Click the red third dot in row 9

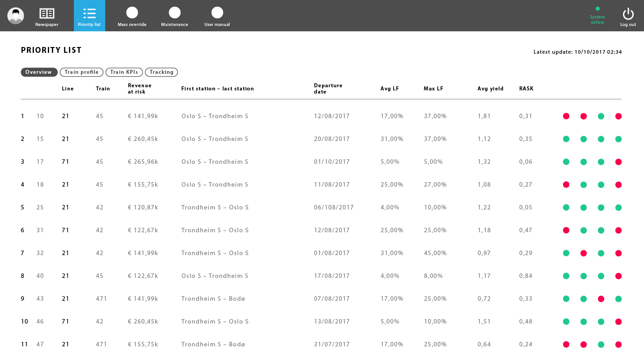(x=601, y=299)
